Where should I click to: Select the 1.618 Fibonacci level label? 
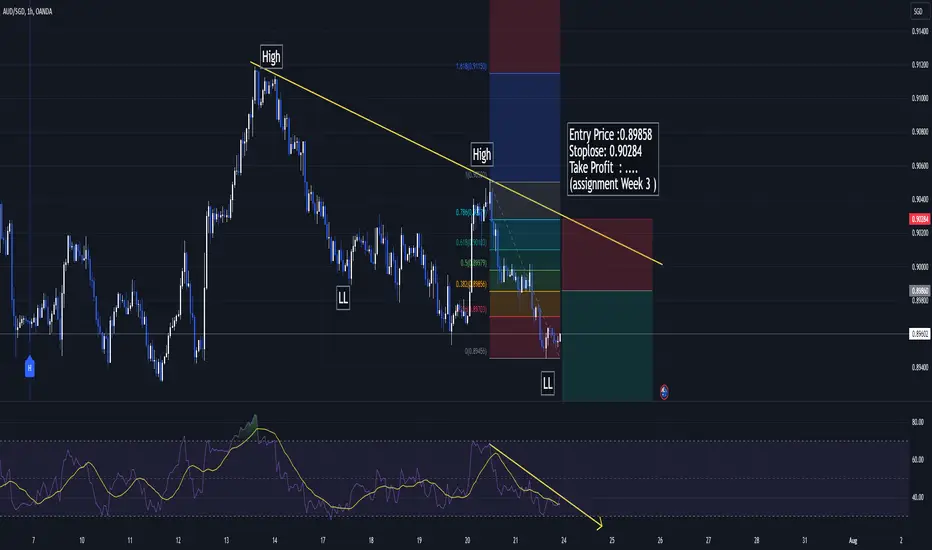471,66
